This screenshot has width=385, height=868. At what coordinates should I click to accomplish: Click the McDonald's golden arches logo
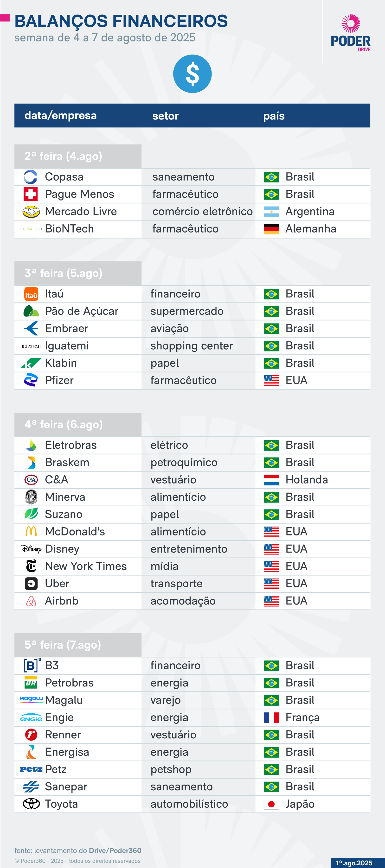(31, 532)
